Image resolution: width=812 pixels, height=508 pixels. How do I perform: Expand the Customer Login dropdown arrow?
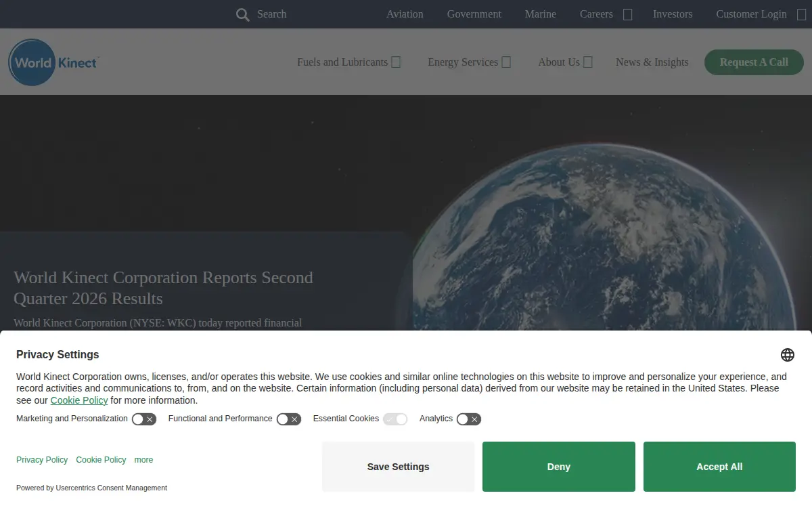click(x=802, y=14)
